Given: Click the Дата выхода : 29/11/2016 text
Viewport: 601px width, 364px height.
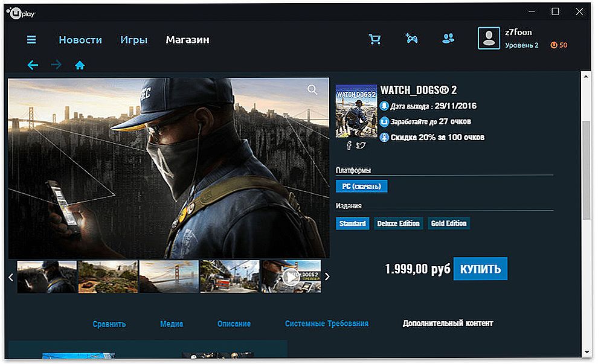Looking at the screenshot, I should [433, 106].
